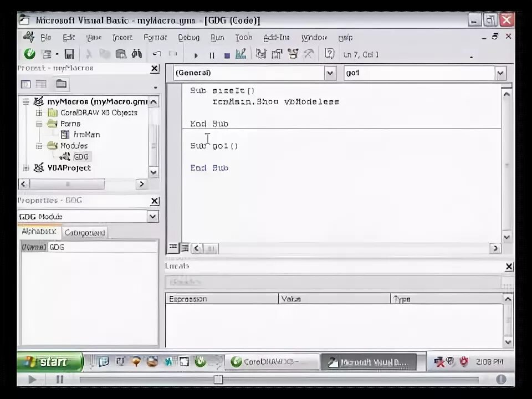
Task: Collapse the Forms folder node
Action: click(x=39, y=124)
